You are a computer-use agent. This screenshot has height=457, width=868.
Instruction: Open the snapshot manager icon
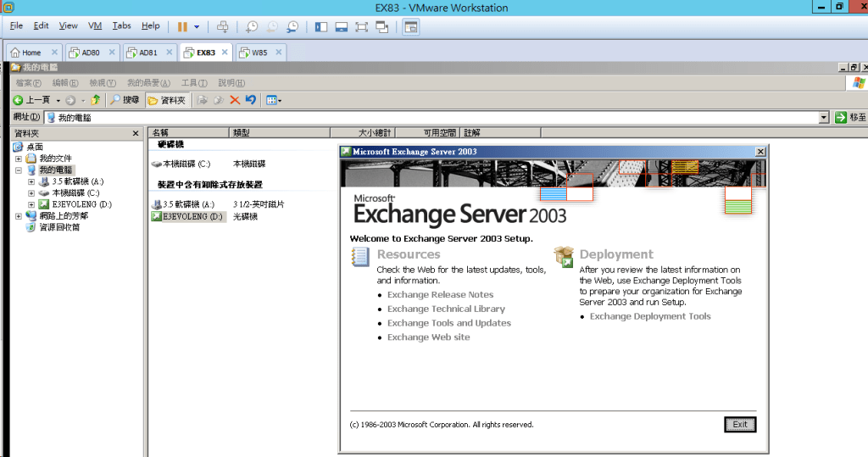coord(292,26)
